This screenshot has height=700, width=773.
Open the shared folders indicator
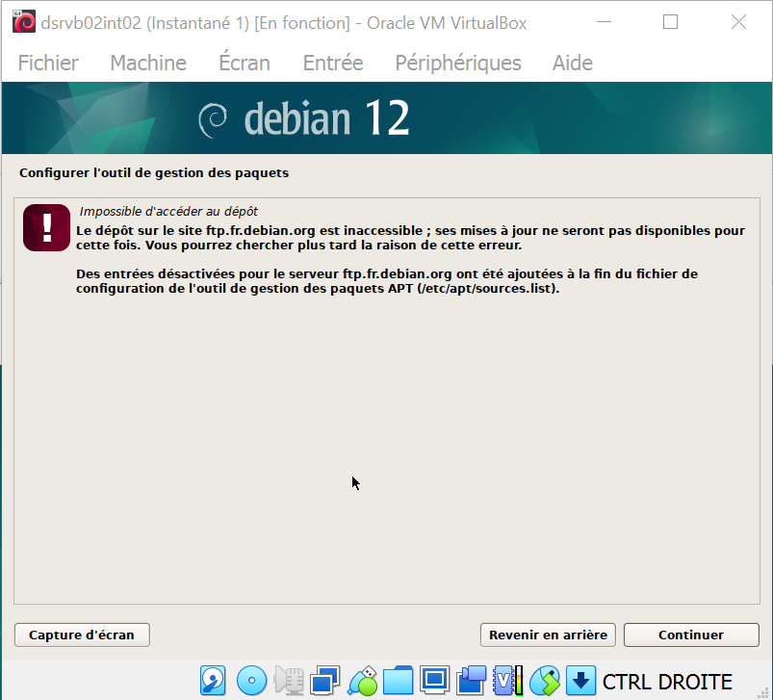[x=399, y=681]
